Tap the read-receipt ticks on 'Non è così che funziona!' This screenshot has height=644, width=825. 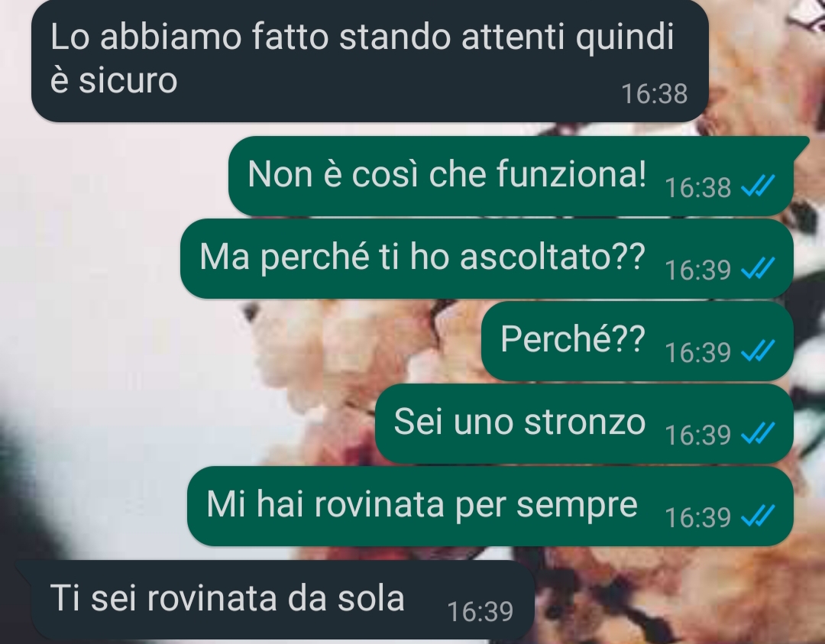click(759, 186)
